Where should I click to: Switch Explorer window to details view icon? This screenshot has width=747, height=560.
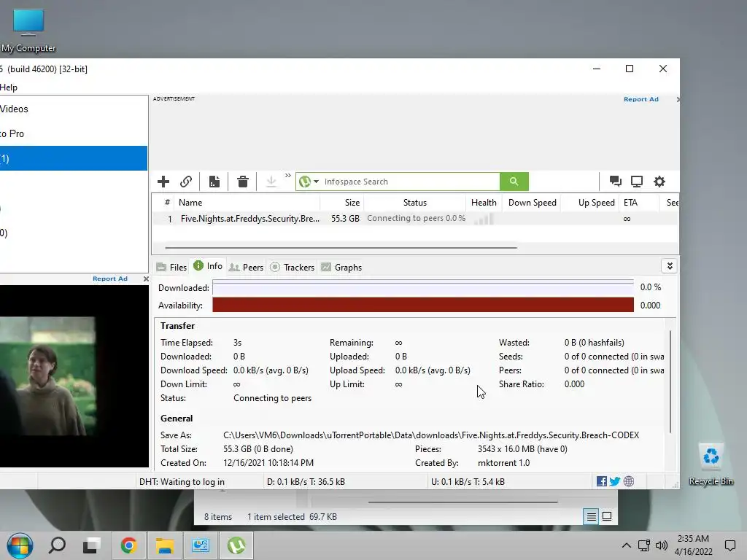[x=591, y=516]
